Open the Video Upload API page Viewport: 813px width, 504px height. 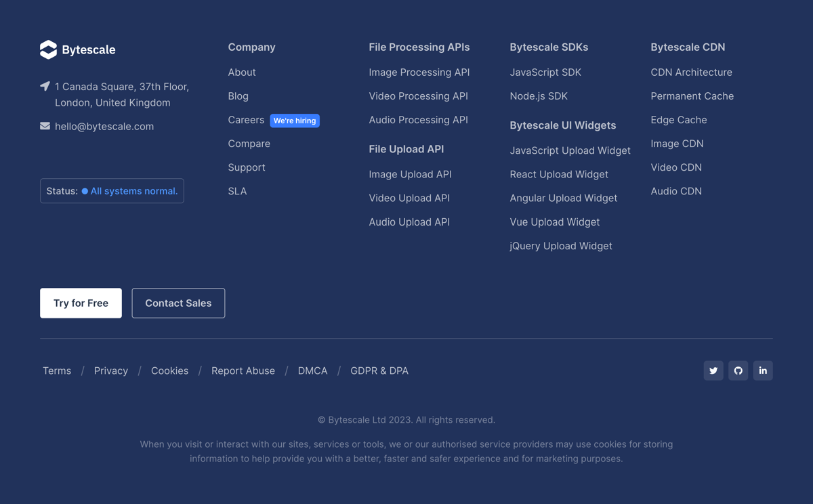pos(409,198)
